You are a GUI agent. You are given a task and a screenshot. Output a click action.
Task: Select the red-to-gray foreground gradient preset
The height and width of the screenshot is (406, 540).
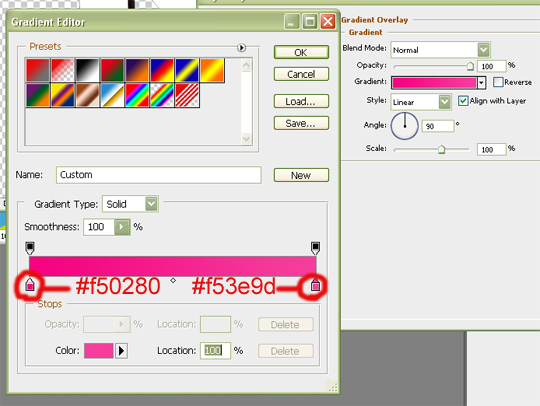coord(38,71)
